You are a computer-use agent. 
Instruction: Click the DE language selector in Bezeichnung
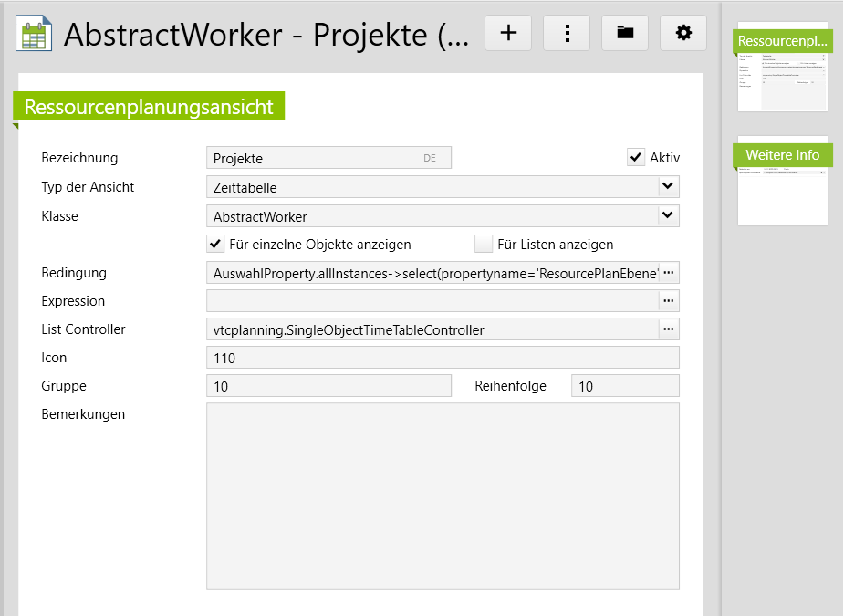click(x=430, y=158)
